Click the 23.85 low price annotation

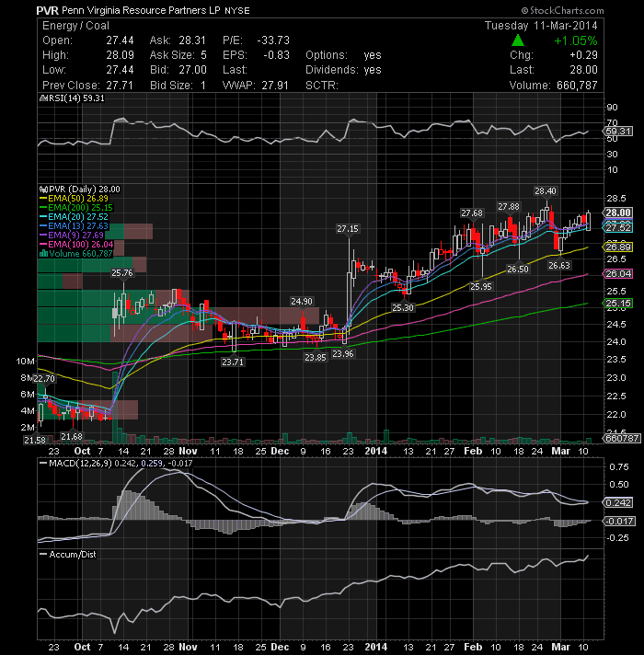coord(316,357)
